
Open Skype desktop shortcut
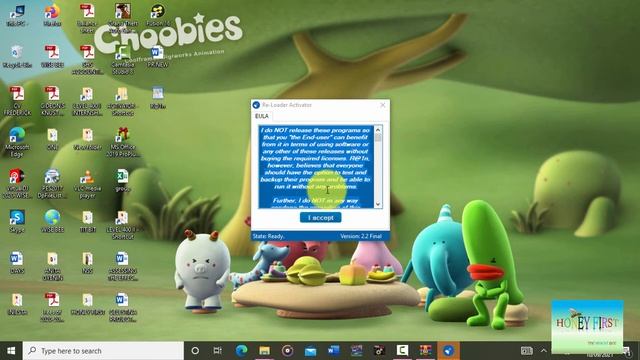click(17, 221)
